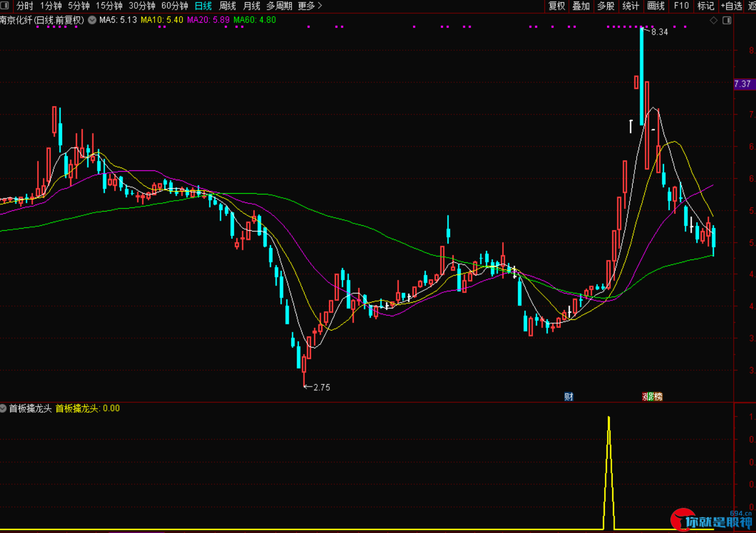Screen dimensions: 756x533
Task: Click the MA10: 5.40 label
Action: [x=162, y=20]
